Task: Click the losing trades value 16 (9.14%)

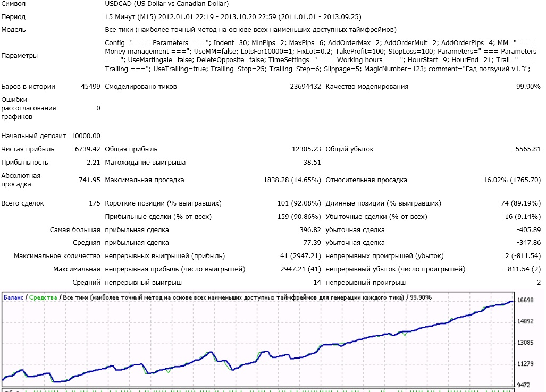Action: point(523,216)
